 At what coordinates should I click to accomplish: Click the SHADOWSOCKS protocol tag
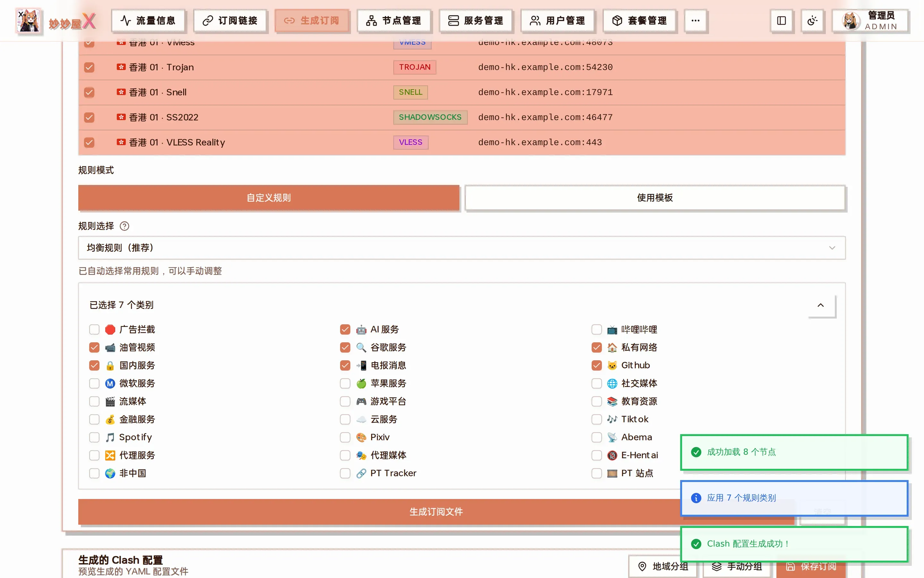[x=430, y=117]
